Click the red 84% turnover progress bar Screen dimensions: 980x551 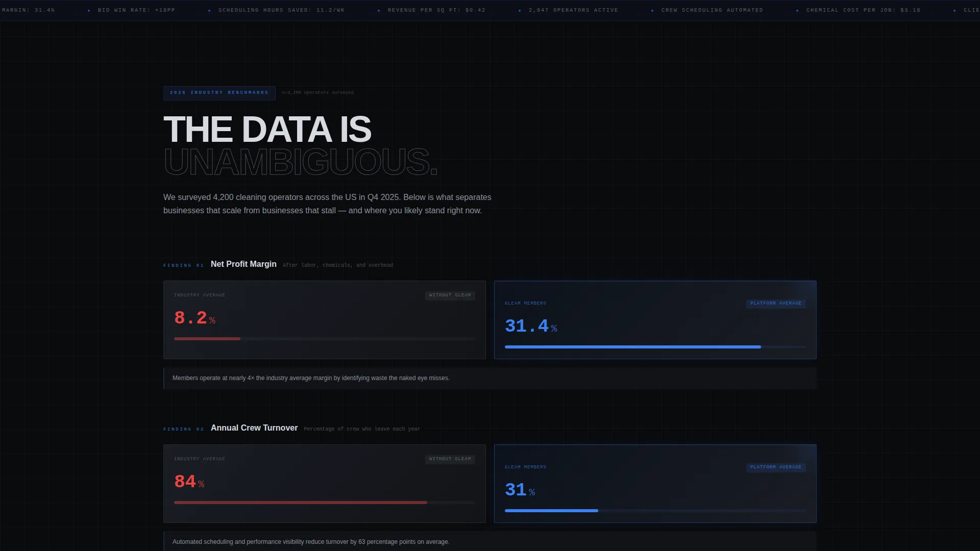301,503
